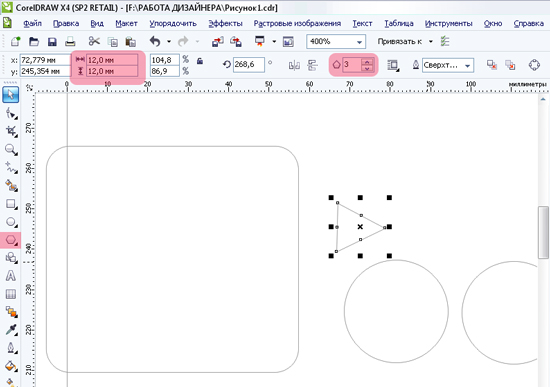
Task: Open the Упорядочить menu
Action: click(173, 24)
